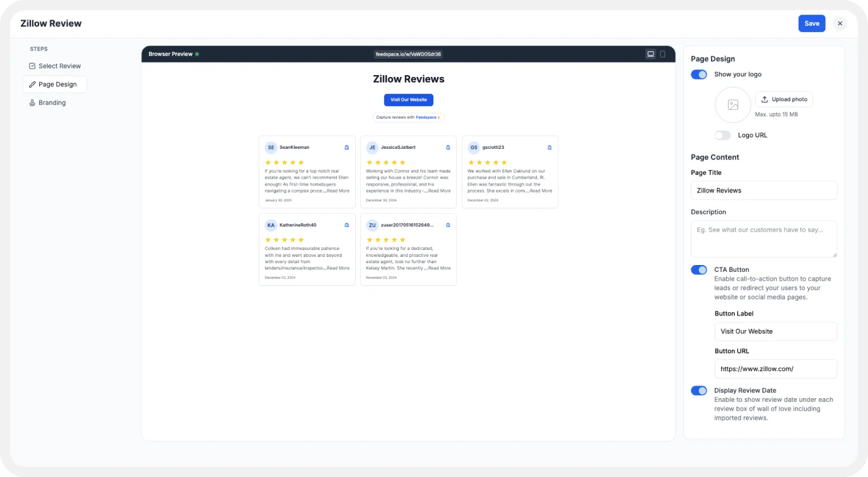Click the Button URL input field
This screenshot has width=868, height=477.
point(775,369)
